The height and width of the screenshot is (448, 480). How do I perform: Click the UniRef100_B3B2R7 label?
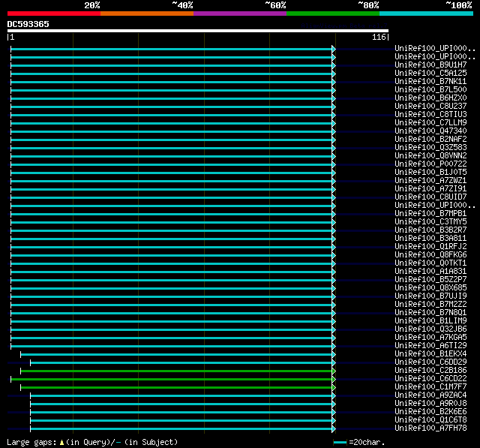(x=430, y=230)
